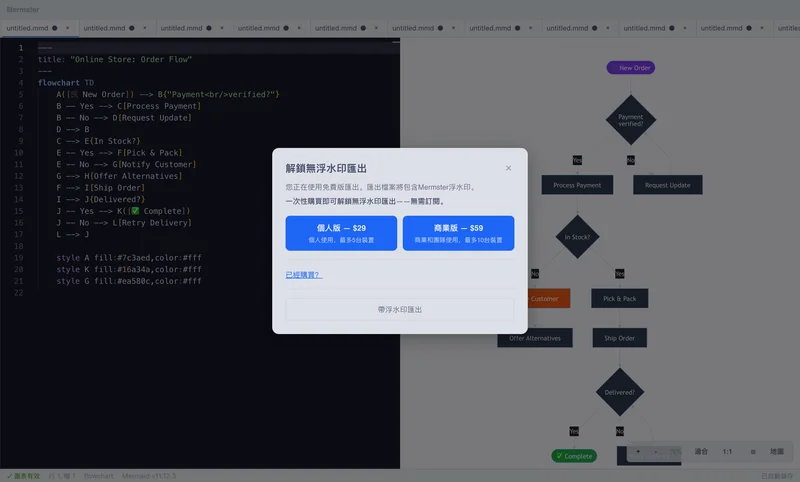Click the fullscreen square icon in preview toolbar
The height and width of the screenshot is (482, 800).
click(753, 451)
